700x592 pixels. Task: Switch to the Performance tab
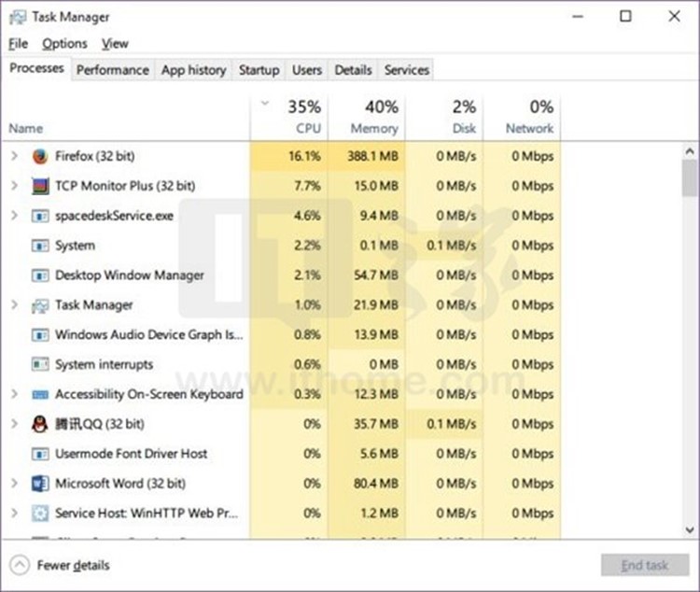[x=112, y=70]
